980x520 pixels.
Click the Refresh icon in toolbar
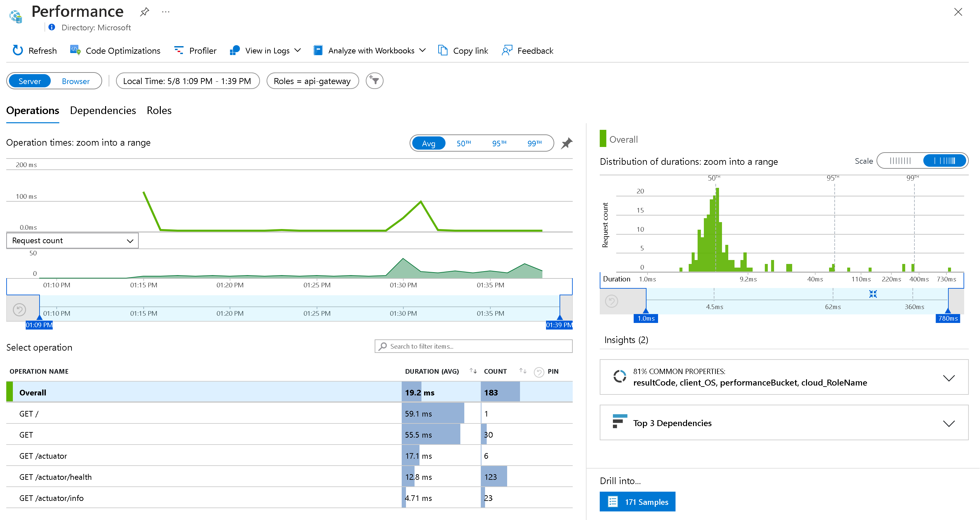pos(17,50)
